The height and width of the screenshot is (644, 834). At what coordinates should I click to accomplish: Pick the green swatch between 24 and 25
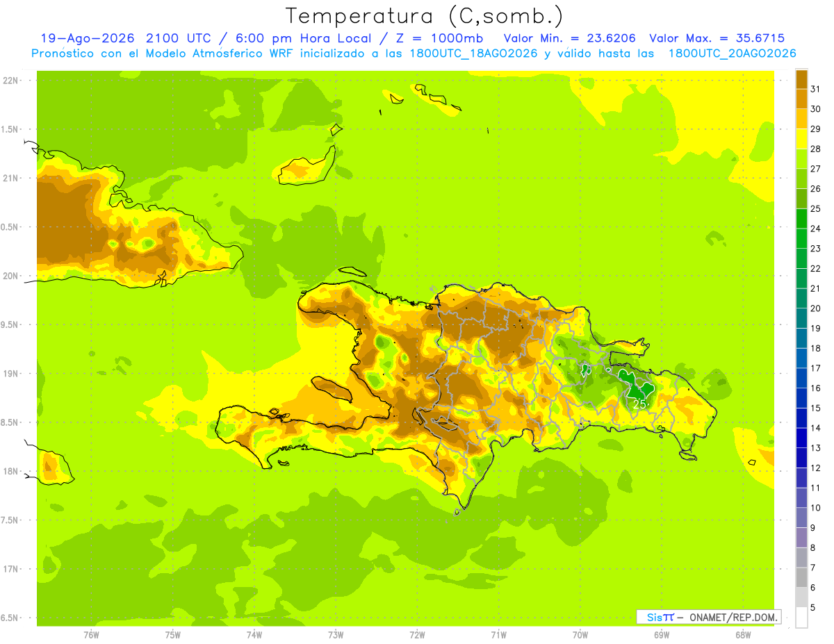[801, 218]
